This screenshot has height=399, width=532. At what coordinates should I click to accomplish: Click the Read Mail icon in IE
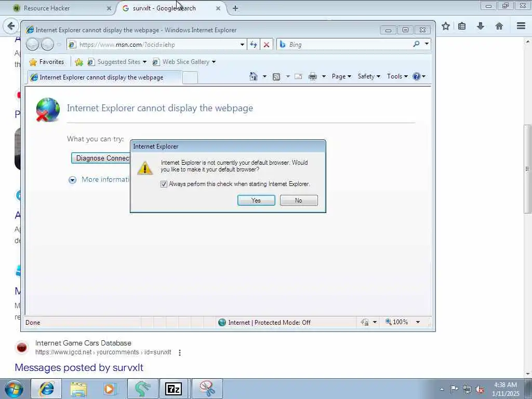pyautogui.click(x=298, y=77)
